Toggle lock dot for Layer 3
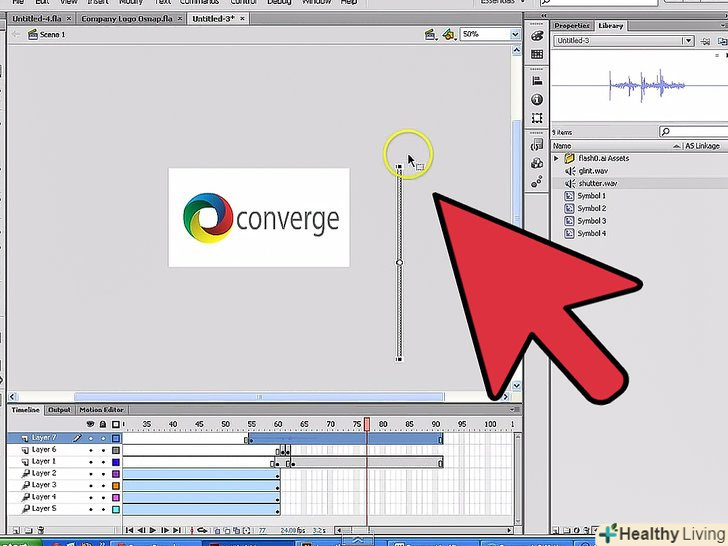Viewport: 728px width, 546px height. click(103, 486)
